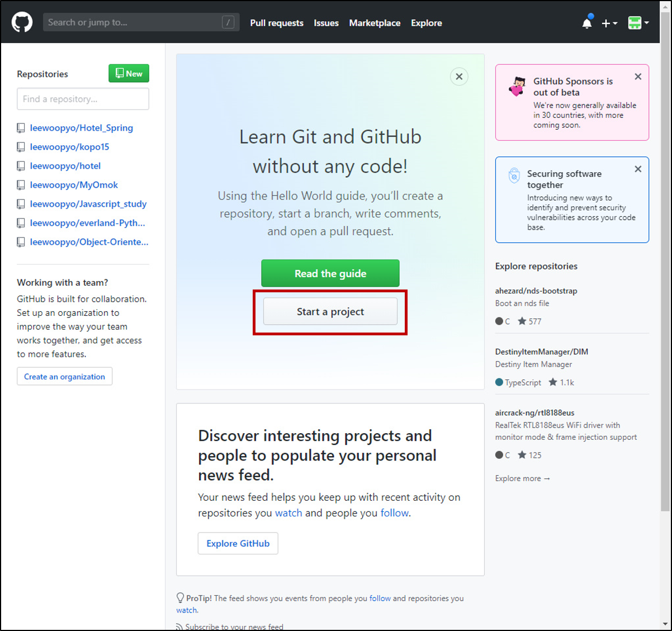Image resolution: width=672 pixels, height=631 pixels.
Task: Close the Securing software together notice
Action: click(x=638, y=169)
